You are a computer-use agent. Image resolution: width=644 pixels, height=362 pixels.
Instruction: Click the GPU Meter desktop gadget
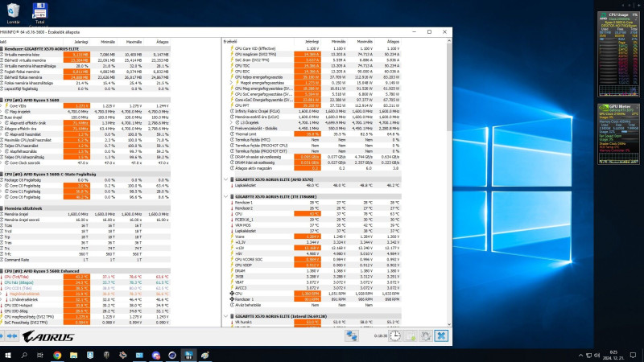[618, 134]
